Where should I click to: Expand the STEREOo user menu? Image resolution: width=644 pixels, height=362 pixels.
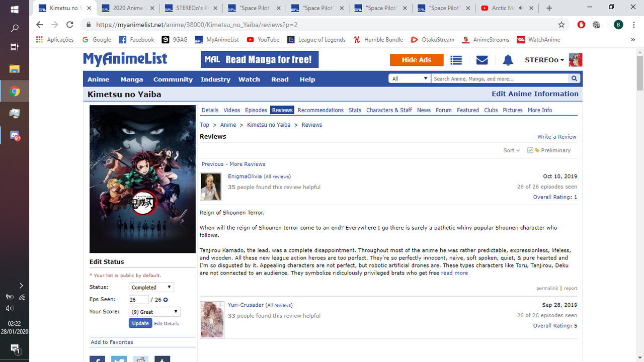click(544, 60)
